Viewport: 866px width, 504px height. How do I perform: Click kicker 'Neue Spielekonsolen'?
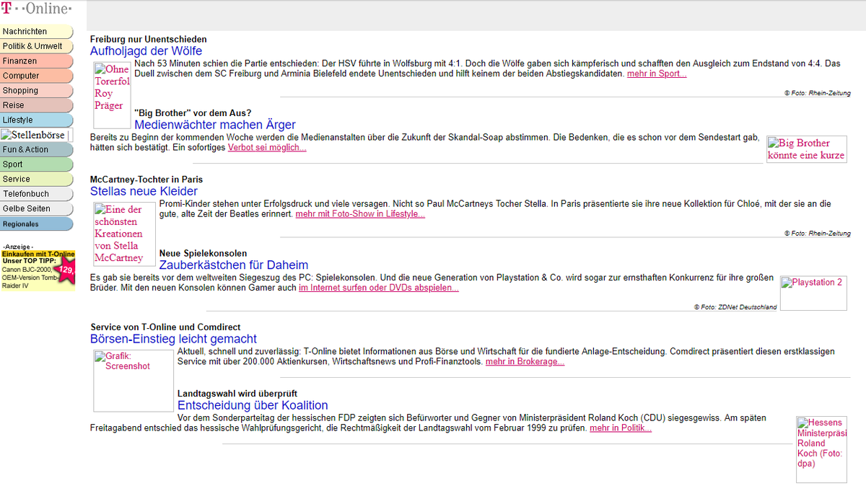pyautogui.click(x=203, y=253)
